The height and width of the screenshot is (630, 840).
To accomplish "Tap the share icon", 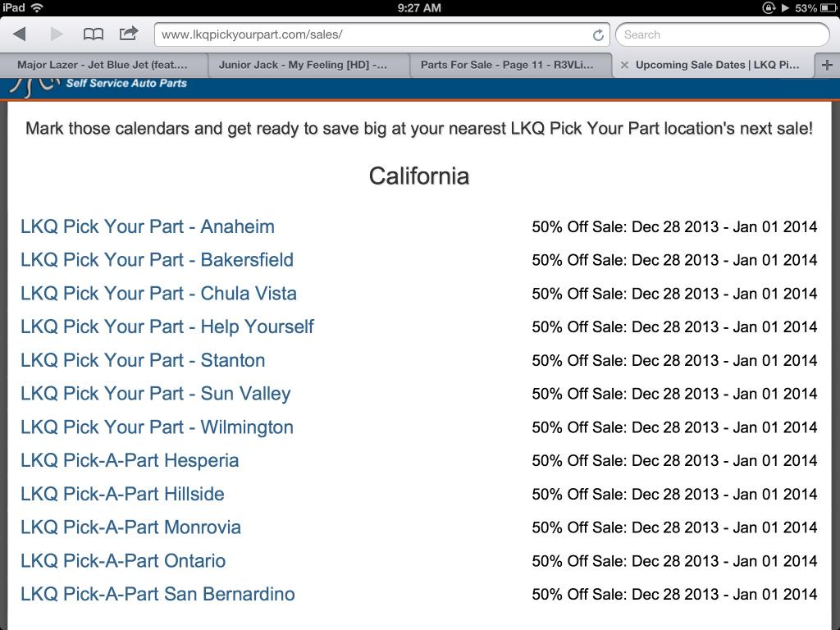I will [x=129, y=34].
